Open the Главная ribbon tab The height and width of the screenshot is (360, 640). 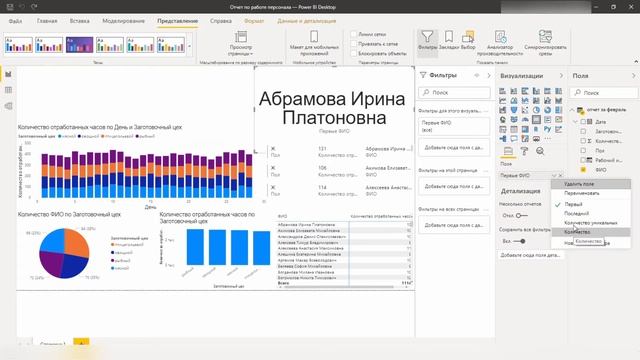[x=47, y=21]
